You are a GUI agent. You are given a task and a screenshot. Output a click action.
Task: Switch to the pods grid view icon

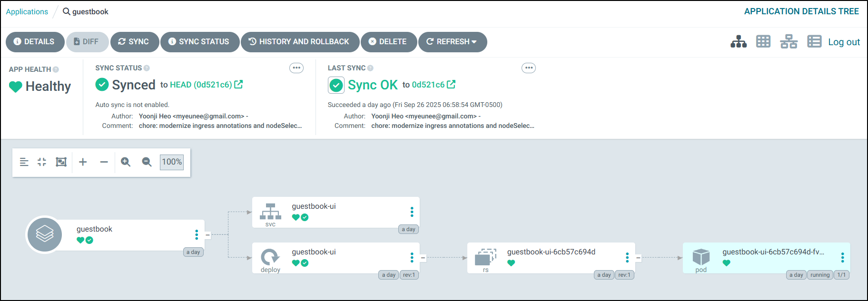point(763,42)
